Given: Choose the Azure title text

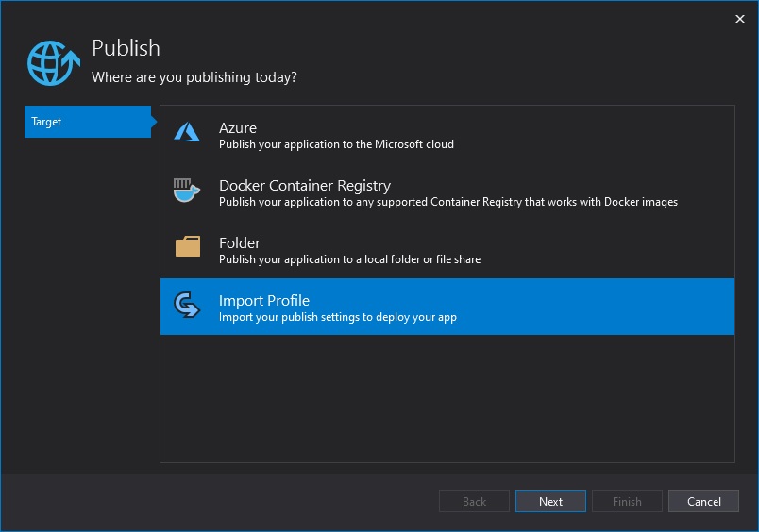Looking at the screenshot, I should [x=238, y=128].
